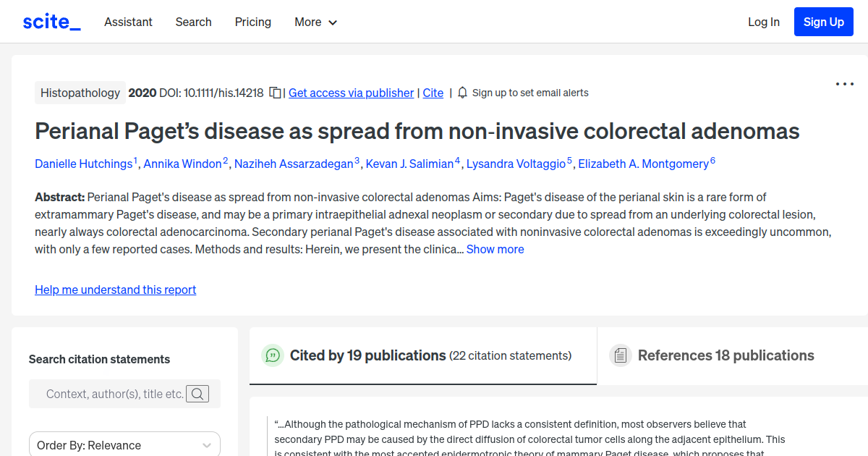Click the citation statements search input field
Viewport: 868px width, 456px height.
tap(116, 394)
